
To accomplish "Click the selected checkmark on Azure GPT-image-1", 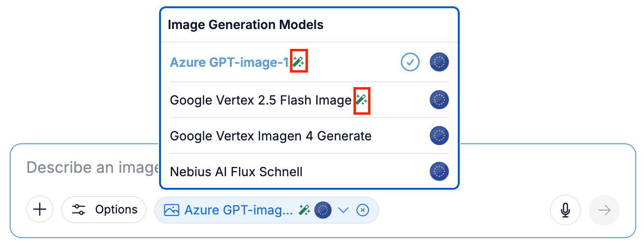I will tap(410, 62).
